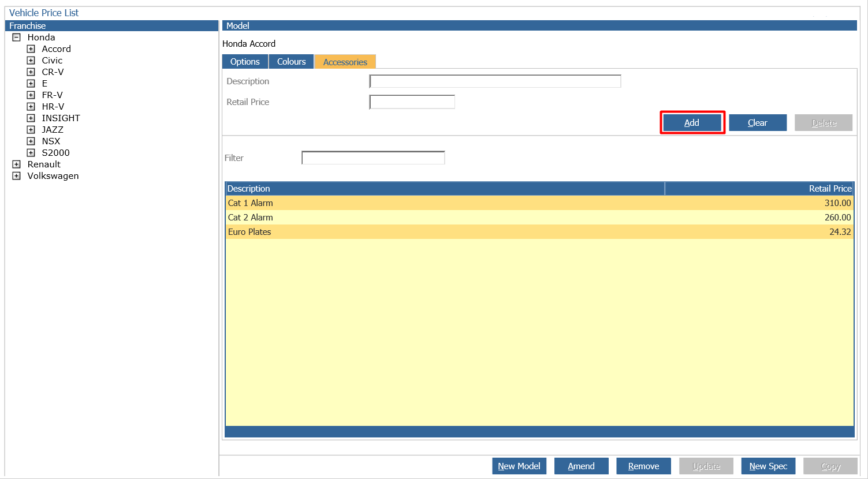Expand the Volkswagen franchise node
Viewport: 868px width, 479px height.
[x=17, y=176]
